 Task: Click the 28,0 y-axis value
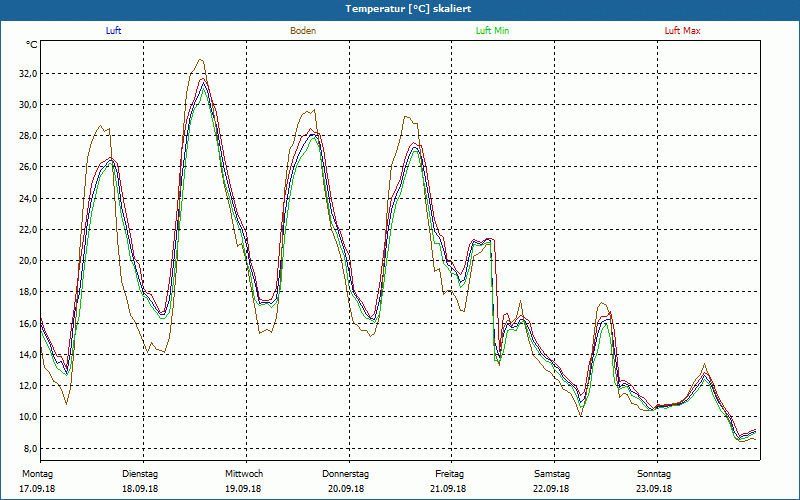(28, 136)
